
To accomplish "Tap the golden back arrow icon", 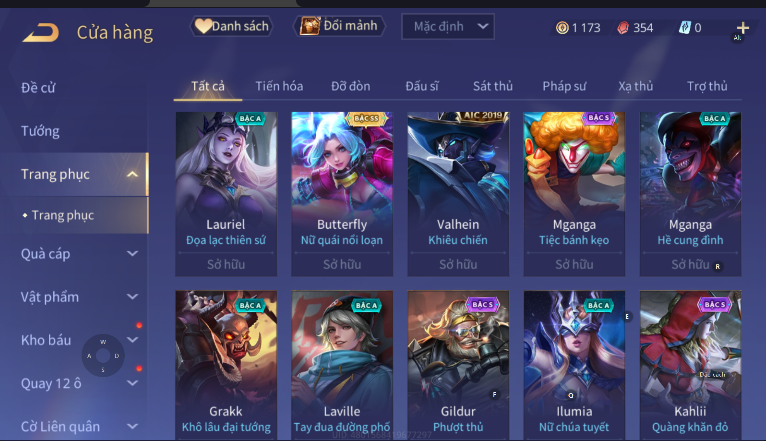I will tap(41, 33).
